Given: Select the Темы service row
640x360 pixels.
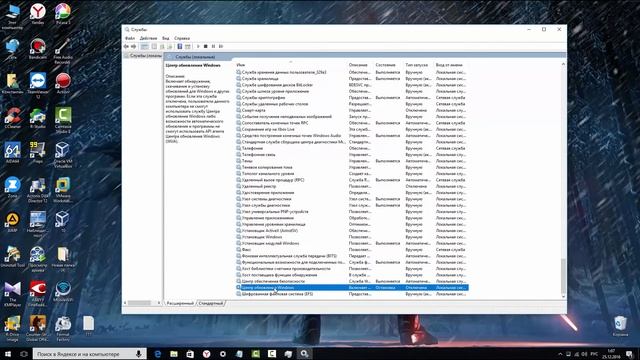Looking at the screenshot, I should click(352, 161).
